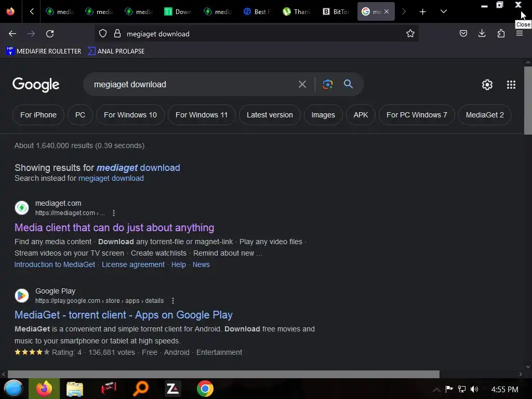Switch to the first 'media' tab
Screen dimensions: 532x399
60,11
